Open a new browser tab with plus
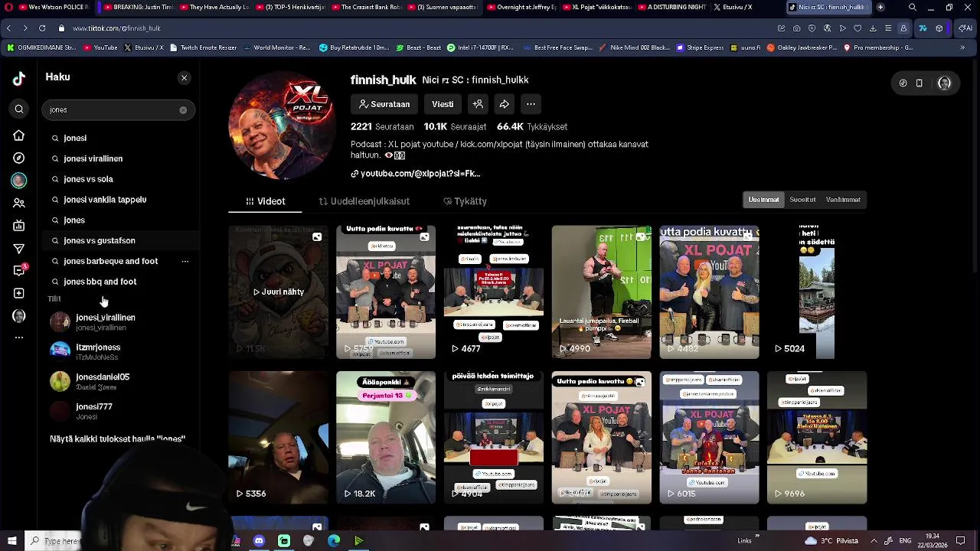 click(x=880, y=7)
